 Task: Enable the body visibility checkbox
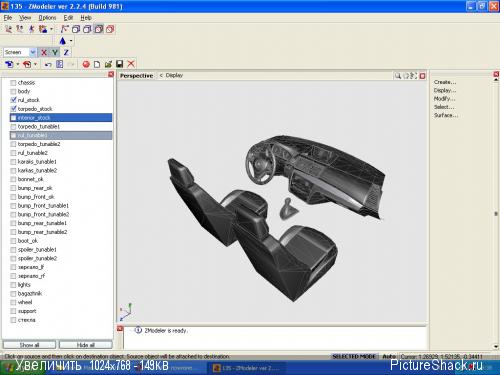pyautogui.click(x=13, y=91)
